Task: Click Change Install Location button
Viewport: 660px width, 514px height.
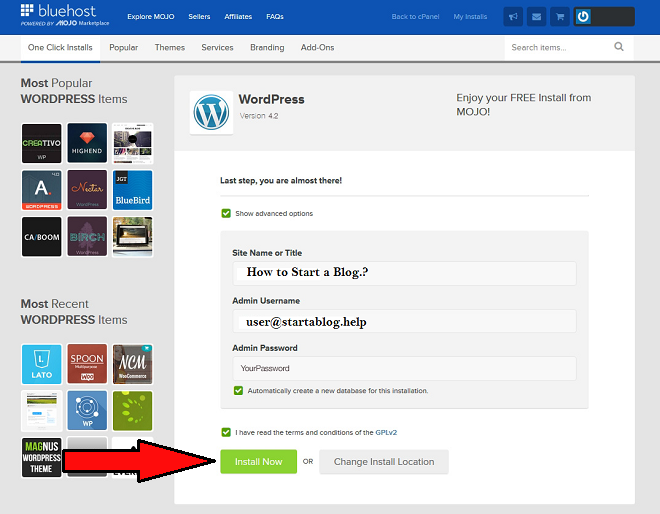Action: 384,462
